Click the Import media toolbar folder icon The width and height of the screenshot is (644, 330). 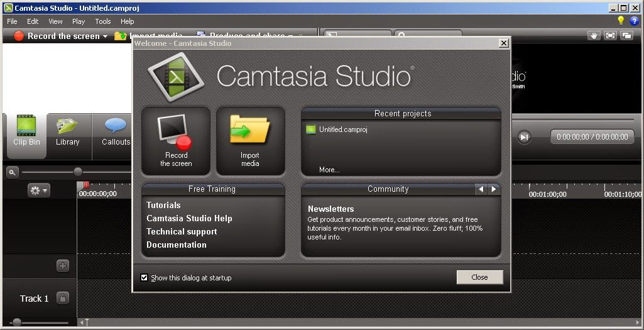[x=120, y=36]
